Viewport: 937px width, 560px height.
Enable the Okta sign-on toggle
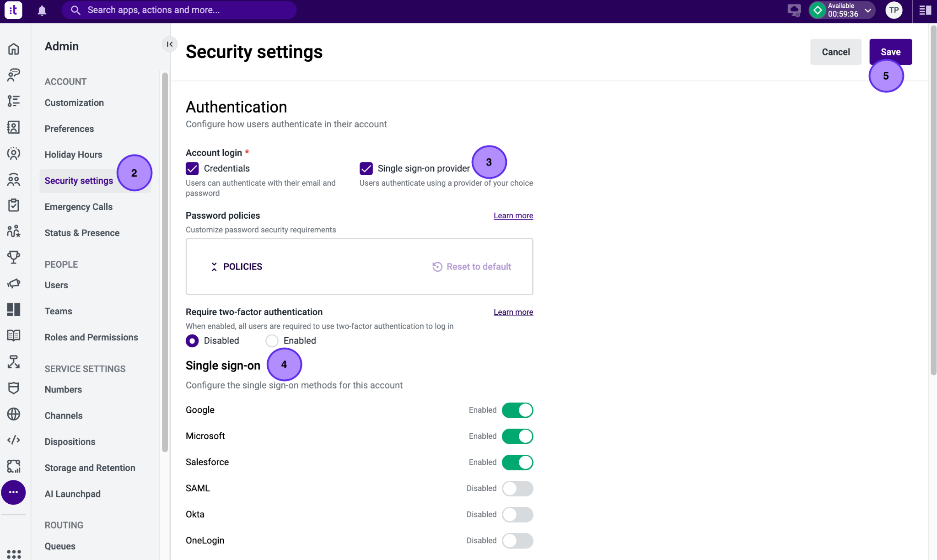click(x=517, y=515)
